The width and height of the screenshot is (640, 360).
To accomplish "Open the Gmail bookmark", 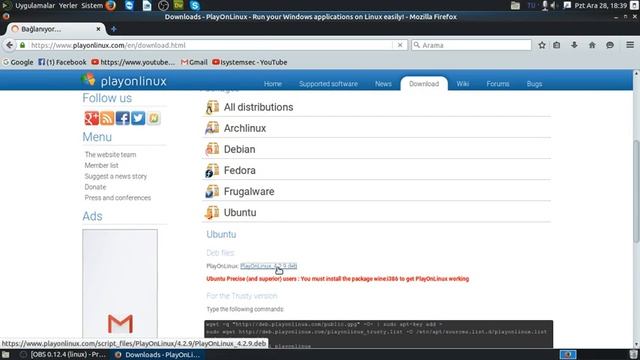I will 194,62.
